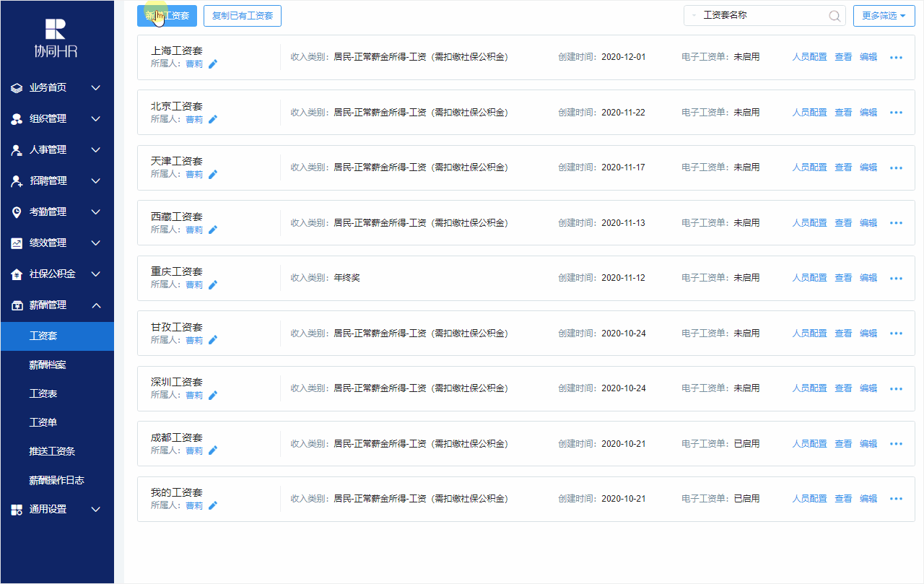
Task: Expand the 绩效管理 menu chevron
Action: coord(96,243)
